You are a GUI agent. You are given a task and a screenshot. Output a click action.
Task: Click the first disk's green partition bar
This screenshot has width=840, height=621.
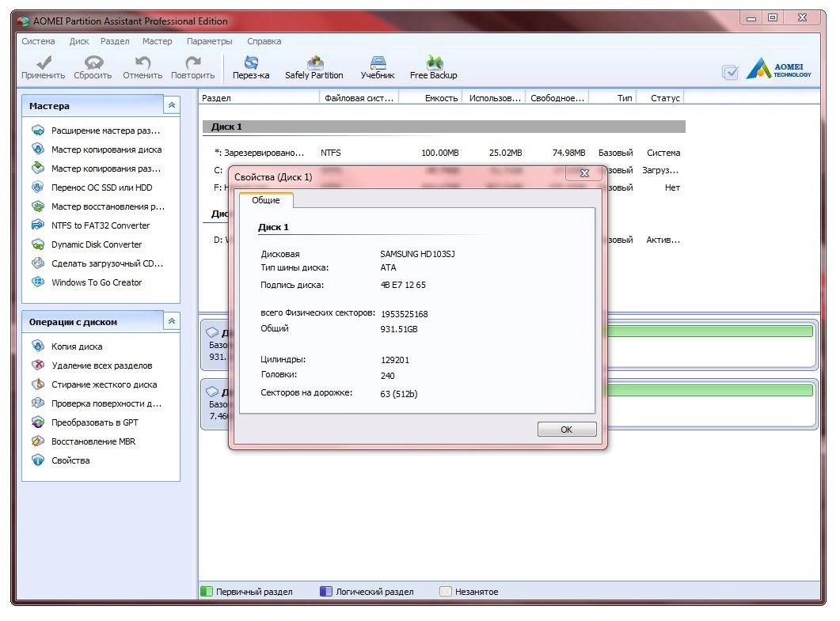click(709, 331)
